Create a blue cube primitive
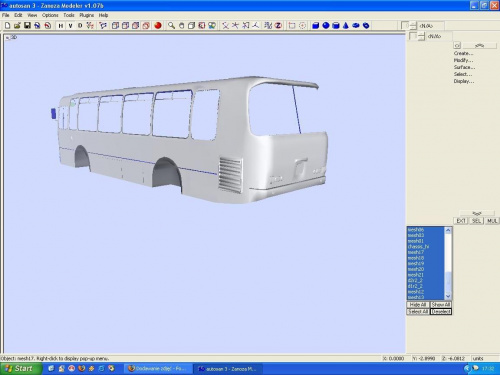Screen dimensions: 500x375 315,25
